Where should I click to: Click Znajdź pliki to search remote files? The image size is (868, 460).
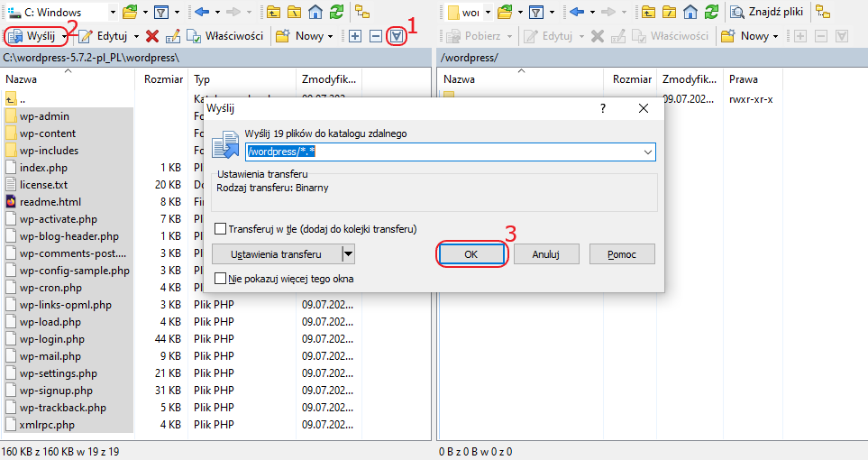(x=767, y=12)
